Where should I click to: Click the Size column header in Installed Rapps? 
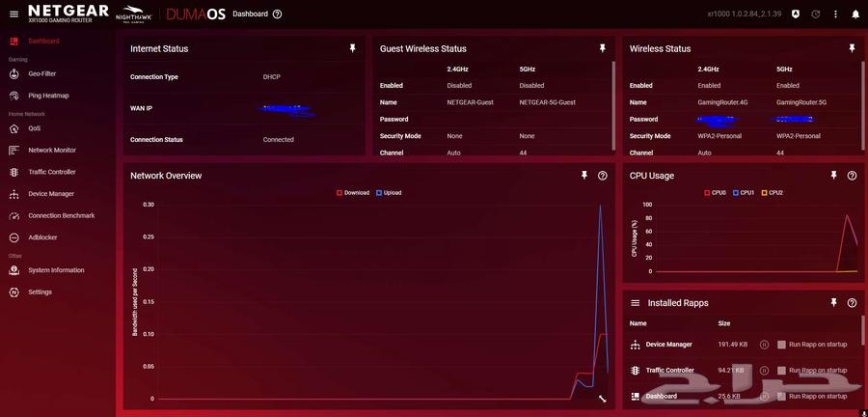pos(724,323)
